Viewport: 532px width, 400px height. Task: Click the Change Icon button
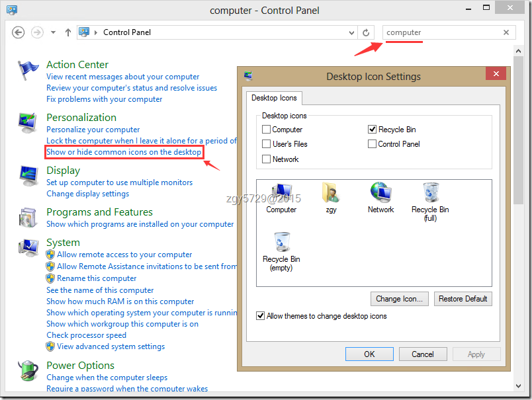399,298
